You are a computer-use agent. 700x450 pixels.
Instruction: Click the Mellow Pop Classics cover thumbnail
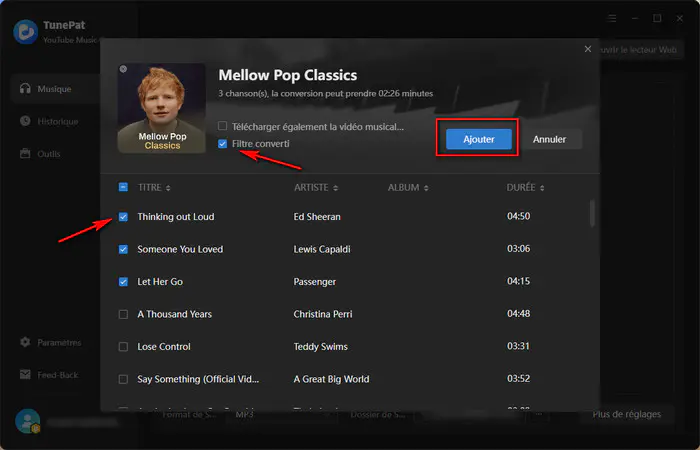162,108
